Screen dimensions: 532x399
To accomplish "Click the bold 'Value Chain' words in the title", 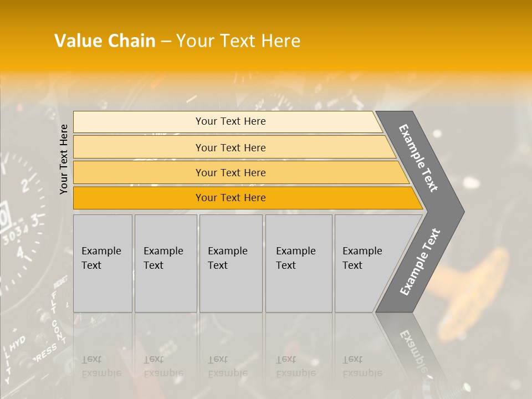I will coord(105,40).
